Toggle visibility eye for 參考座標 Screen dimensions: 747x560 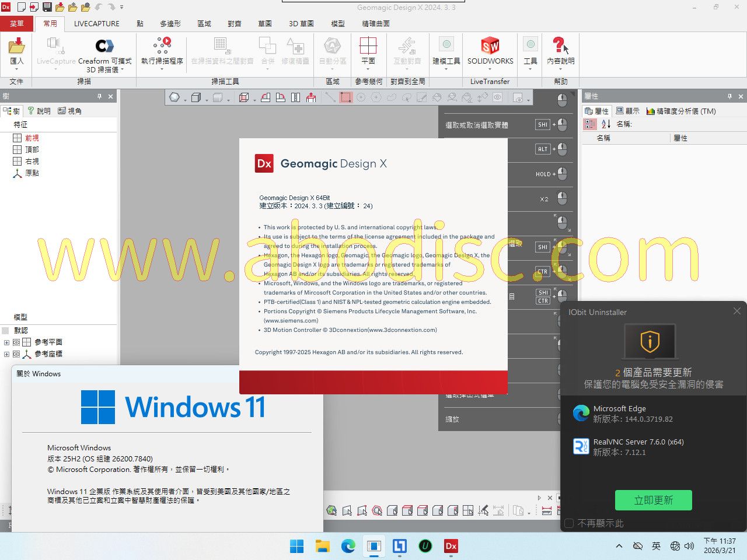(16, 354)
